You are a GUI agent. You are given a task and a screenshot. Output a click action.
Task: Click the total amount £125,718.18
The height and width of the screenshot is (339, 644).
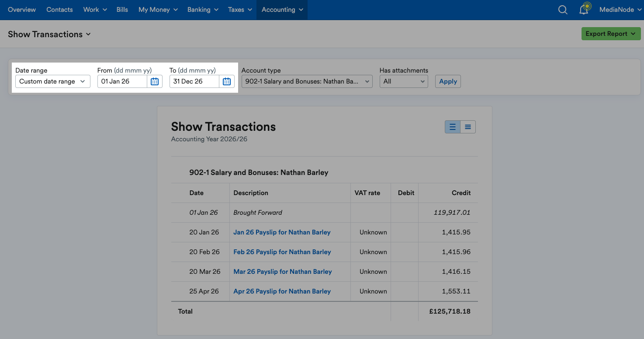[x=450, y=311]
